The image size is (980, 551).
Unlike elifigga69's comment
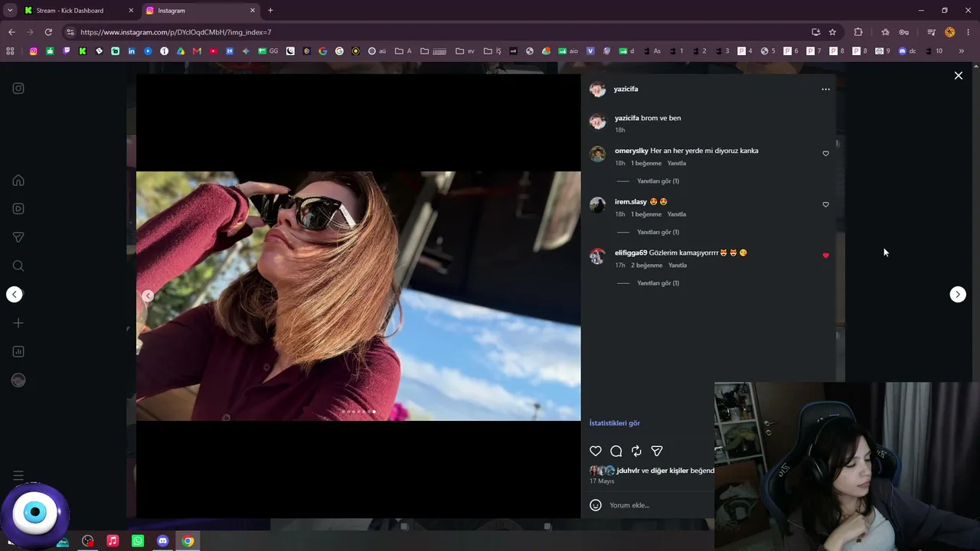point(825,256)
